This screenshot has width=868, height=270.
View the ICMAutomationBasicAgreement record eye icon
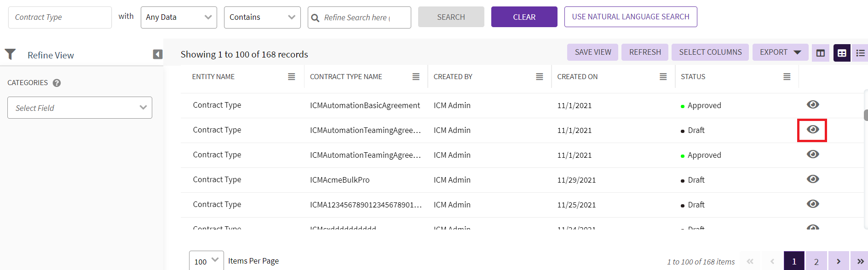[812, 105]
